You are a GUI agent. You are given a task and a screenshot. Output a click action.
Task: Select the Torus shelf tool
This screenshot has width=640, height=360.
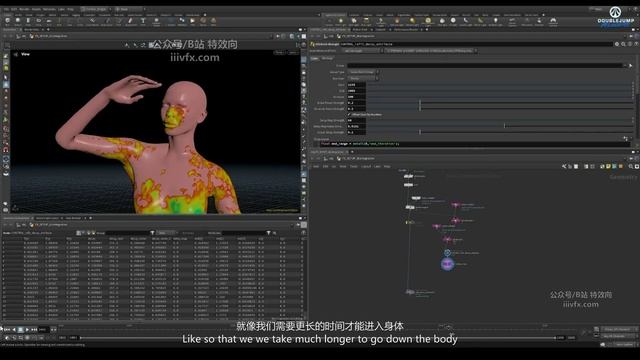(38, 21)
